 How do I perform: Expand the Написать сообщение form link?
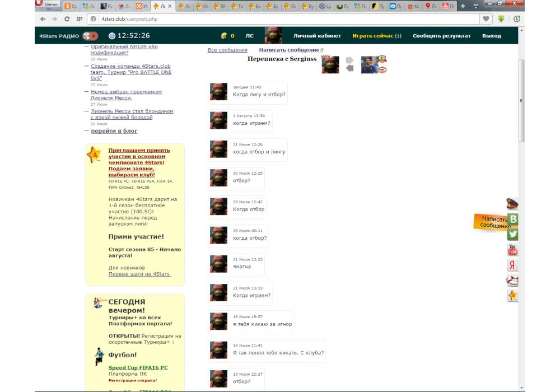click(289, 50)
